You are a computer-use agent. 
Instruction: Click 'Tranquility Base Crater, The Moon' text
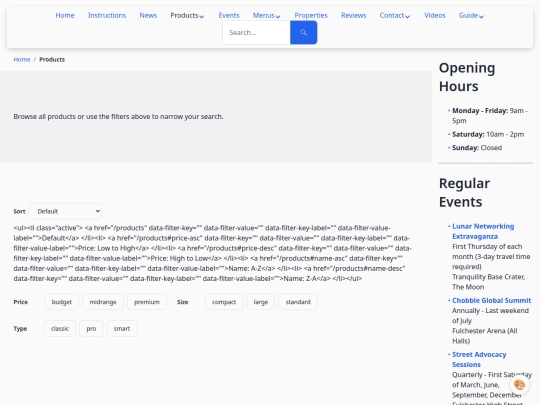488,282
